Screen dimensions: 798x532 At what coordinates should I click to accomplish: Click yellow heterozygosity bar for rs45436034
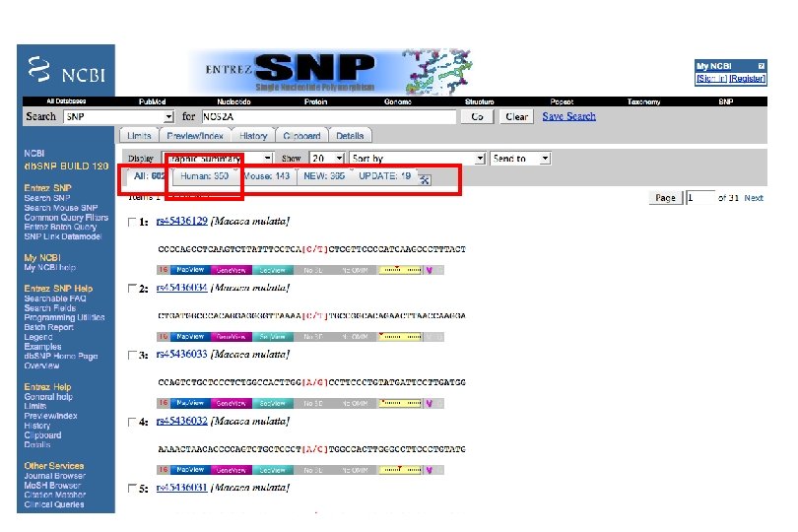(x=400, y=337)
